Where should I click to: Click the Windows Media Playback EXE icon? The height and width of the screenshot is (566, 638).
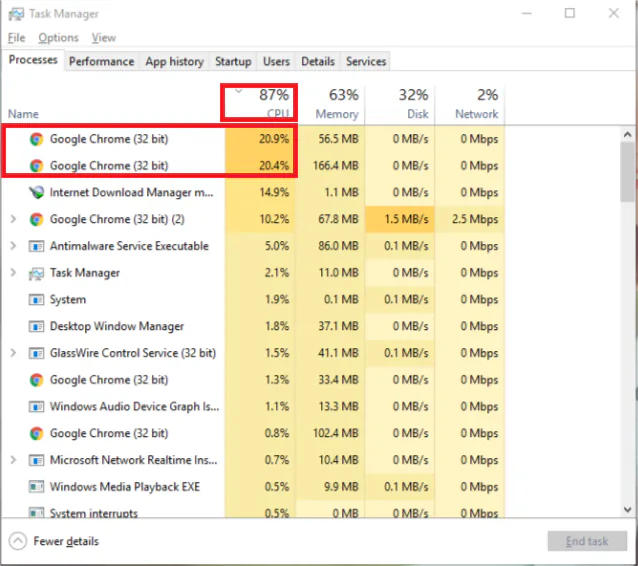pos(36,487)
